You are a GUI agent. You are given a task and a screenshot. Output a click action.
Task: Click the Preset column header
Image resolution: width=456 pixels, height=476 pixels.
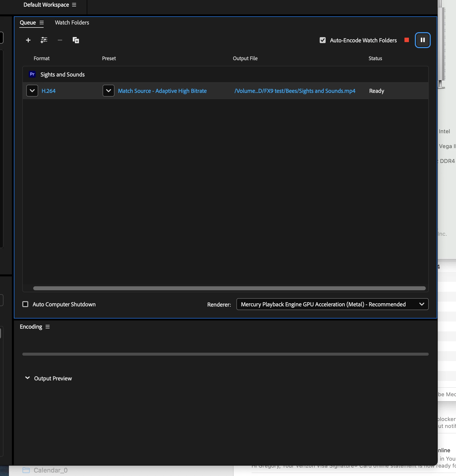(x=109, y=58)
